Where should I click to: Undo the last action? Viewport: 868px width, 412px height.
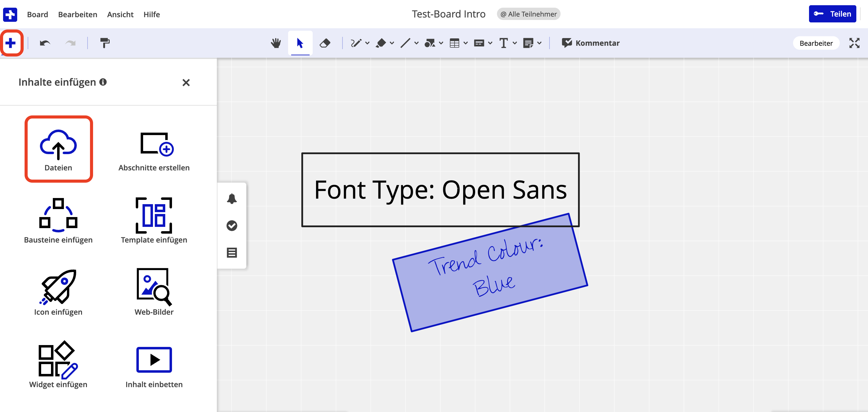(x=44, y=43)
